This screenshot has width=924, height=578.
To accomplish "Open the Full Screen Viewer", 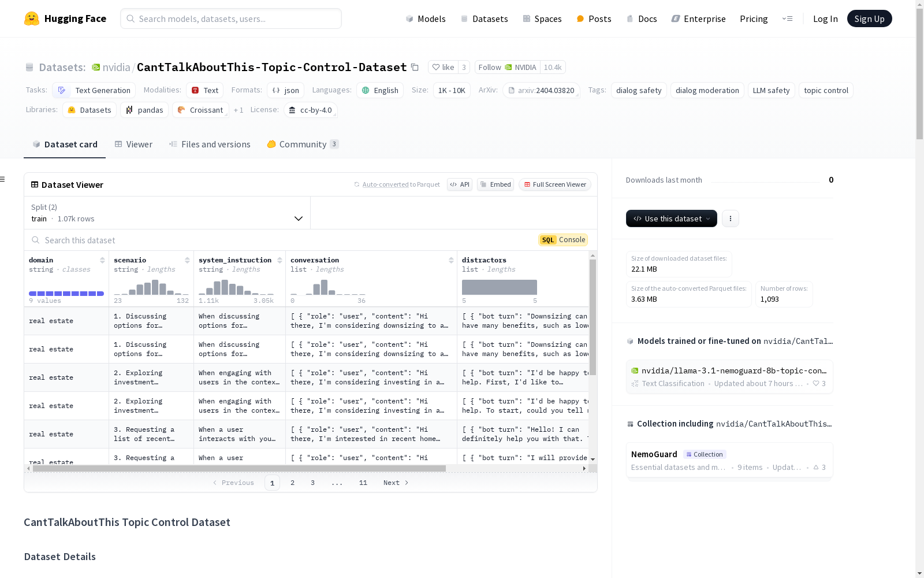I will click(554, 184).
